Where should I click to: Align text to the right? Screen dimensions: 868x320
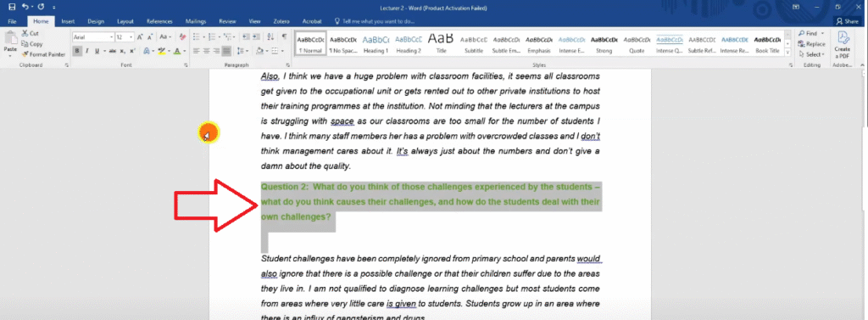tap(216, 51)
